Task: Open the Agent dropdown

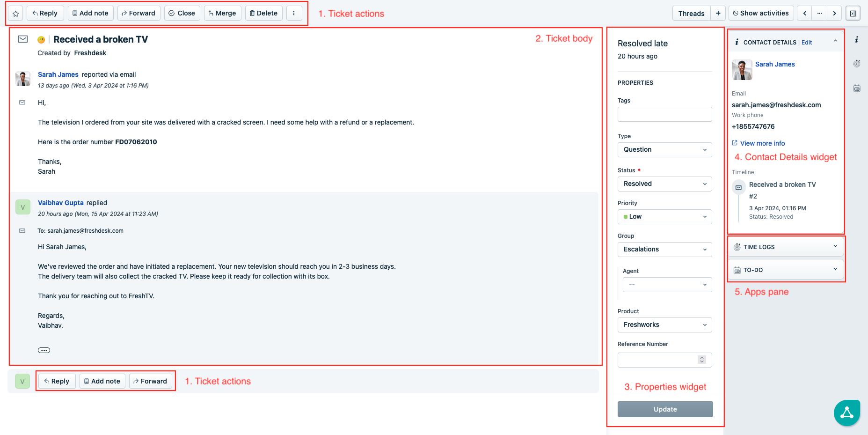Action: click(x=667, y=285)
